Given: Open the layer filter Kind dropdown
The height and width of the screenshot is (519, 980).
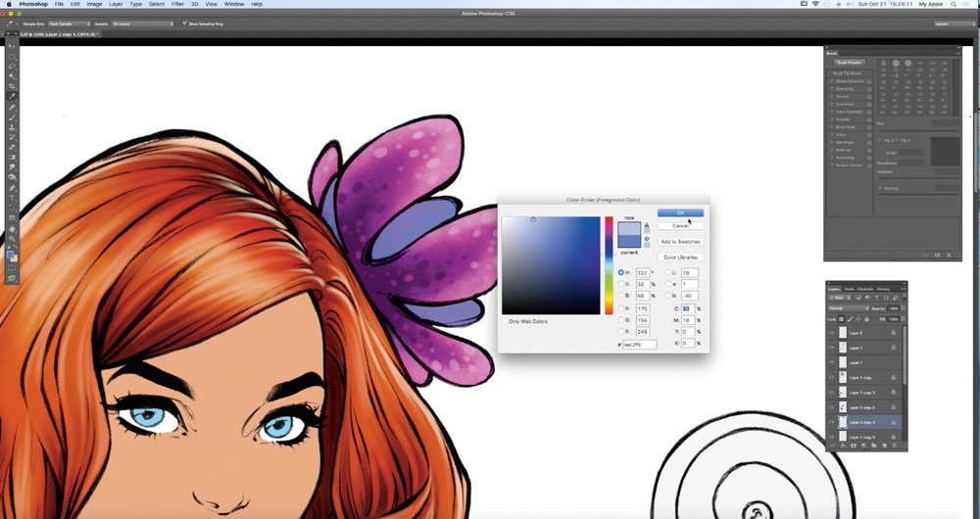Looking at the screenshot, I should coord(841,298).
